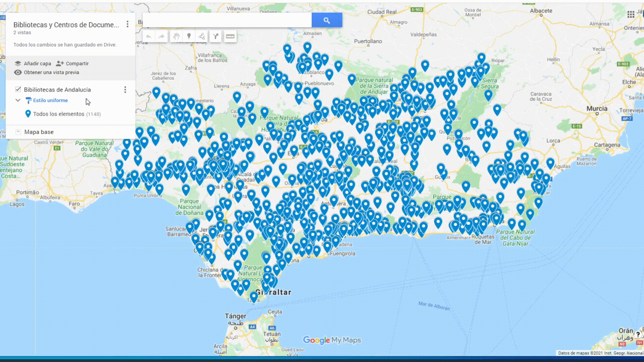
Task: Select the Add marker tool
Action: click(189, 36)
